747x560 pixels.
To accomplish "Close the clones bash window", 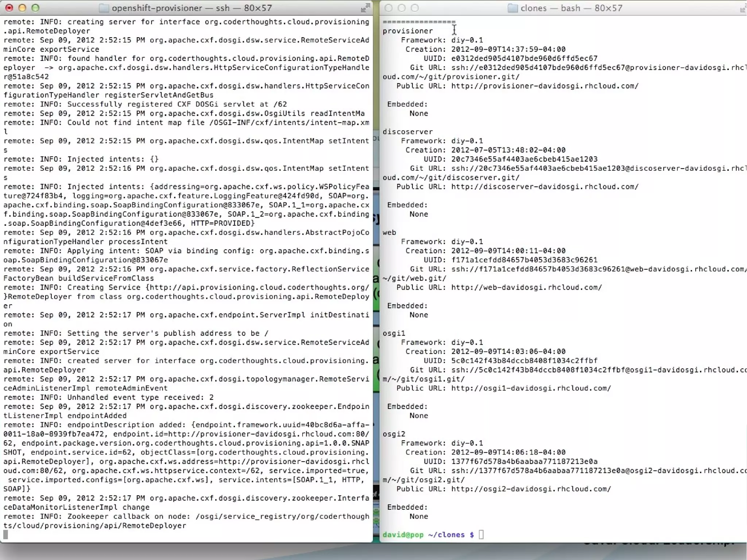I will click(x=388, y=8).
